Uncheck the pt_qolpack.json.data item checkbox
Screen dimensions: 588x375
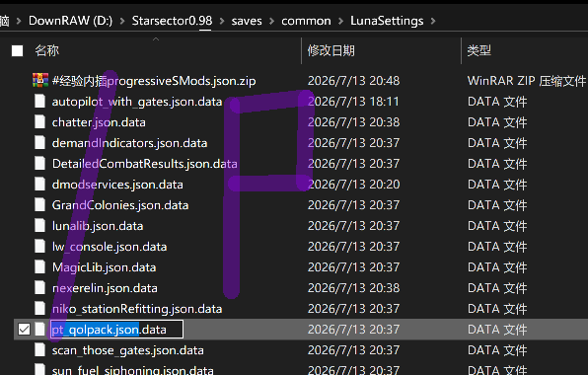(24, 330)
